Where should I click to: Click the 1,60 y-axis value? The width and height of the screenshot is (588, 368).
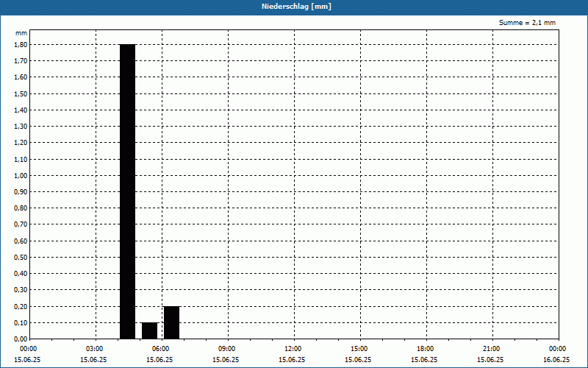[x=21, y=77]
